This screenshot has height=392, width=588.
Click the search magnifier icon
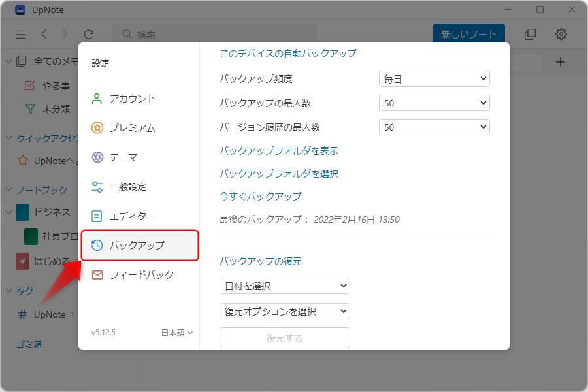coord(127,34)
